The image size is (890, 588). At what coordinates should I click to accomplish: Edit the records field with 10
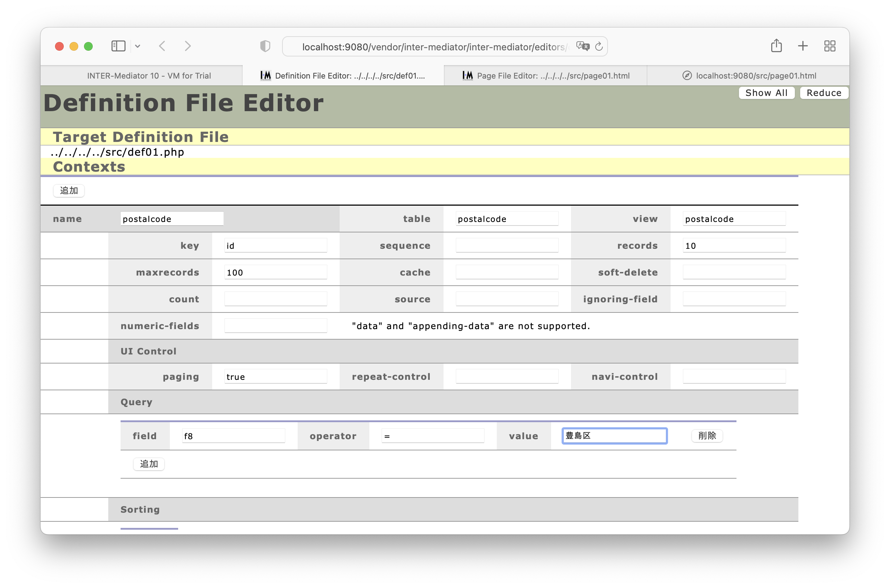[x=734, y=245]
